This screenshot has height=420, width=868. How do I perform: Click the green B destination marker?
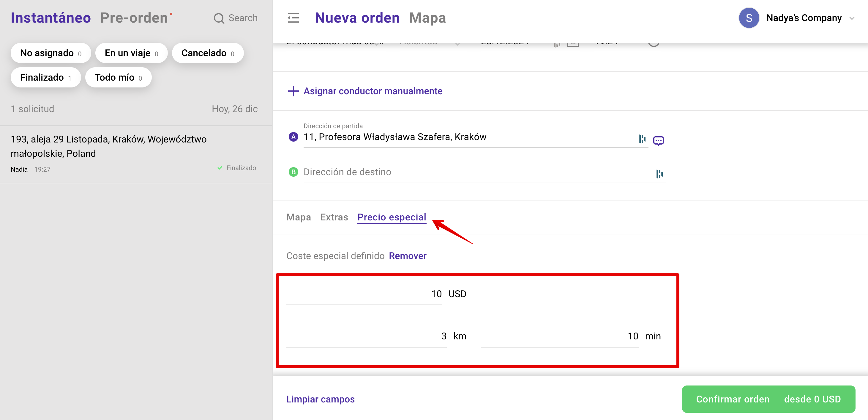tap(293, 172)
